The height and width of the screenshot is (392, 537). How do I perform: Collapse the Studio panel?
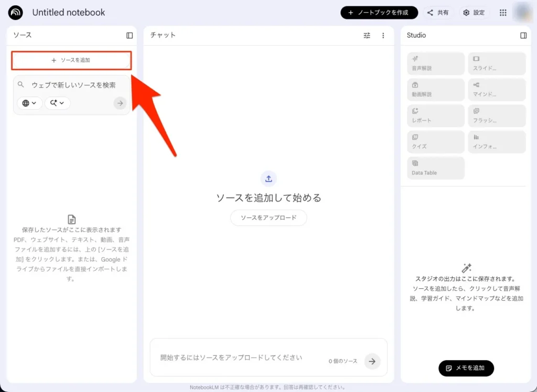pyautogui.click(x=523, y=36)
